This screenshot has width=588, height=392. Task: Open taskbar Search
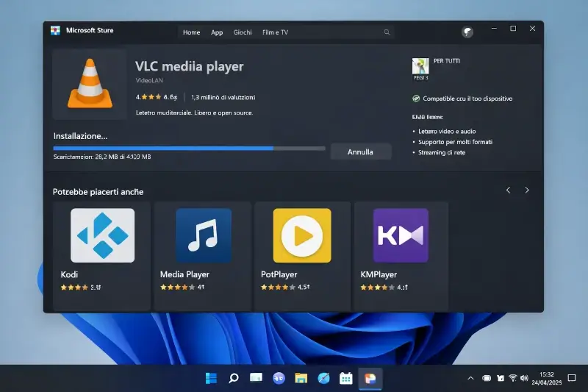click(x=234, y=378)
